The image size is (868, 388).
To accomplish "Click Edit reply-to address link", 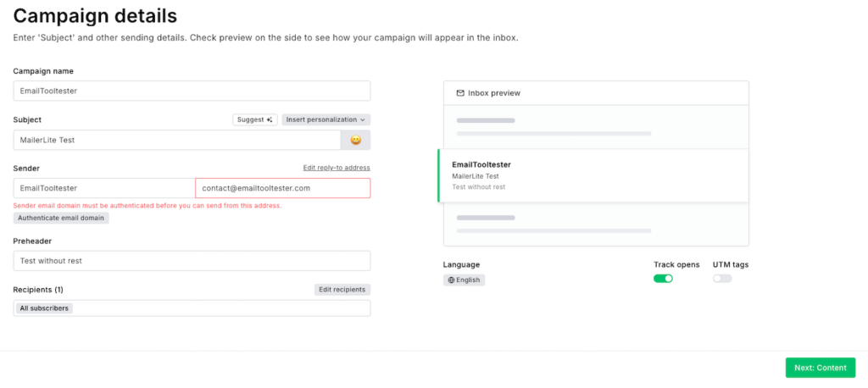I will click(337, 168).
